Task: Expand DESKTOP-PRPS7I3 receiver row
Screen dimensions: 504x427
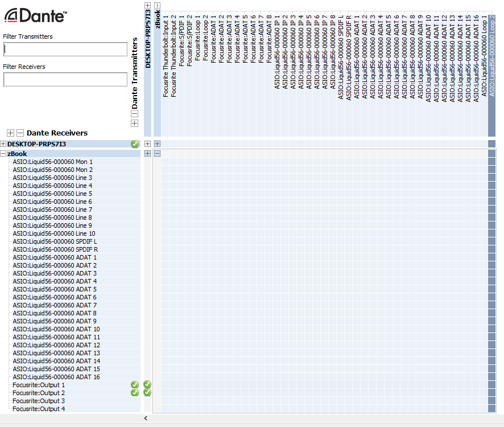Action: point(3,144)
